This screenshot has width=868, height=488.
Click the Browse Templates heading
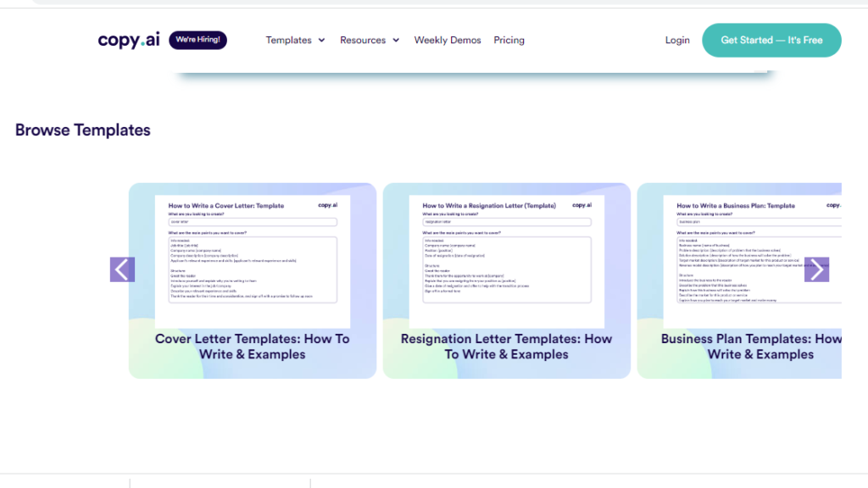click(82, 130)
